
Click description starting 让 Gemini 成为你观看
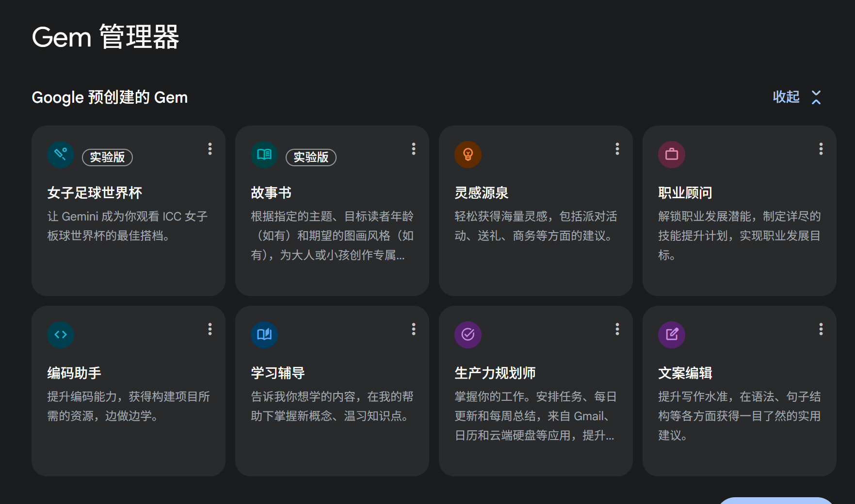128,226
